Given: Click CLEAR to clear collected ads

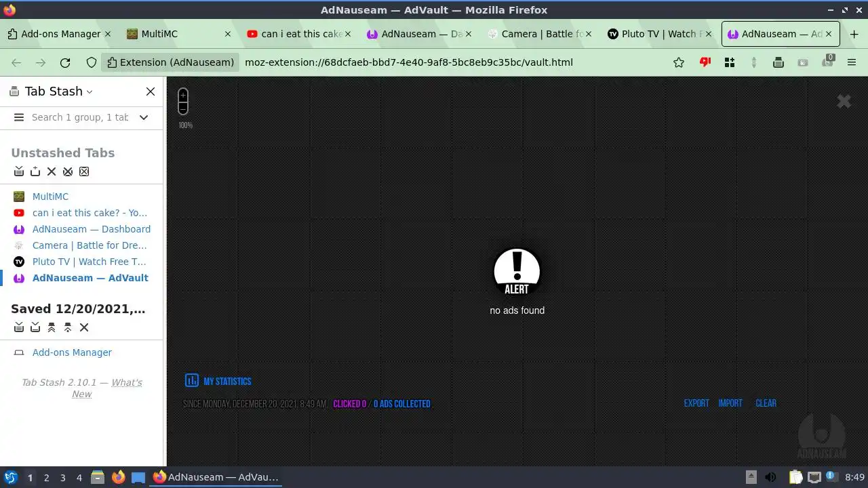Looking at the screenshot, I should pos(766,403).
